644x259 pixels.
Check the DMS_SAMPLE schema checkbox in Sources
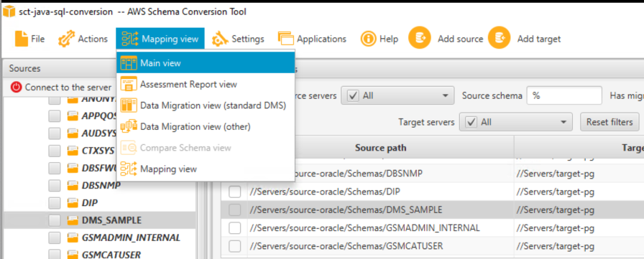pyautogui.click(x=54, y=220)
